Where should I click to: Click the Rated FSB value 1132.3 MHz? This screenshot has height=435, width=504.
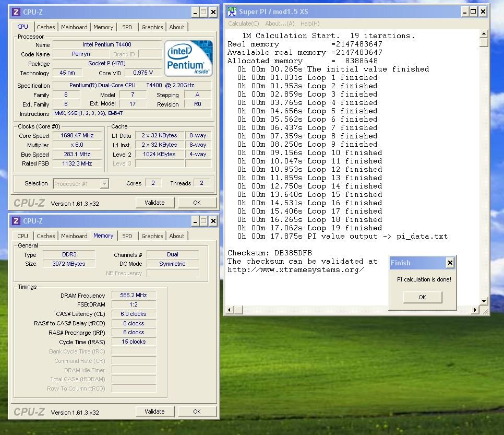point(77,163)
